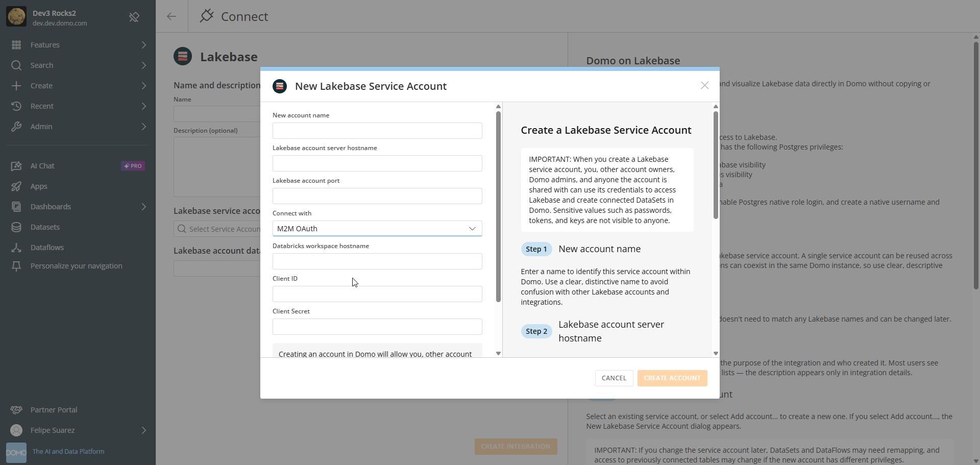Click the AI Chat icon
This screenshot has height=465, width=980.
(x=16, y=166)
